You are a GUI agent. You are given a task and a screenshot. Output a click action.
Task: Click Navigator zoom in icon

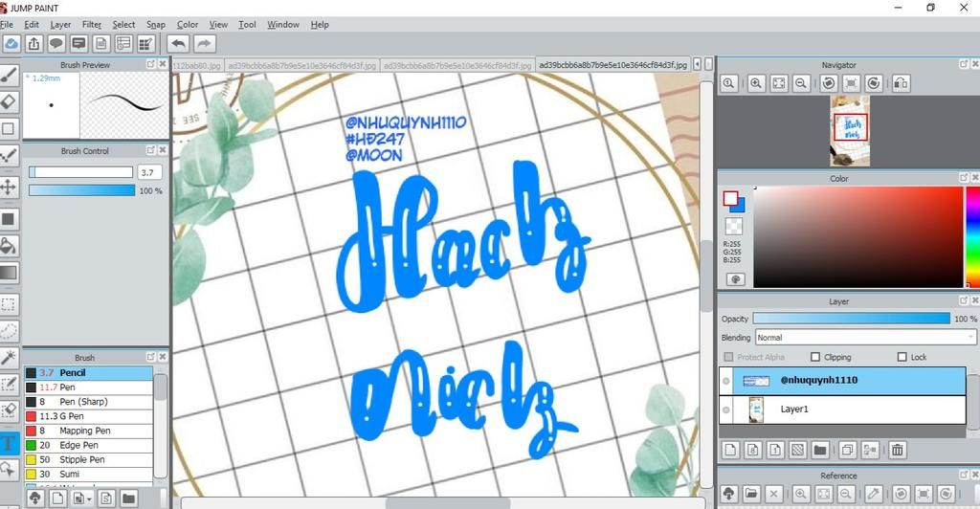pos(756,83)
